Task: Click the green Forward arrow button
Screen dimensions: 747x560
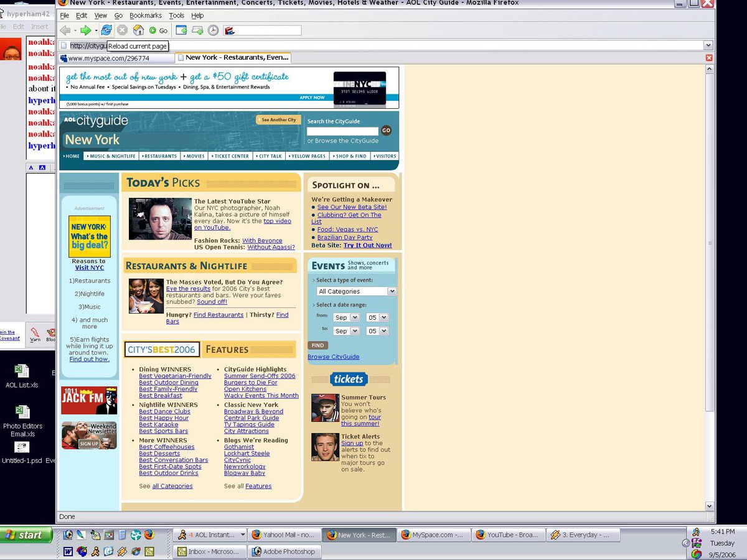Action: (x=86, y=30)
